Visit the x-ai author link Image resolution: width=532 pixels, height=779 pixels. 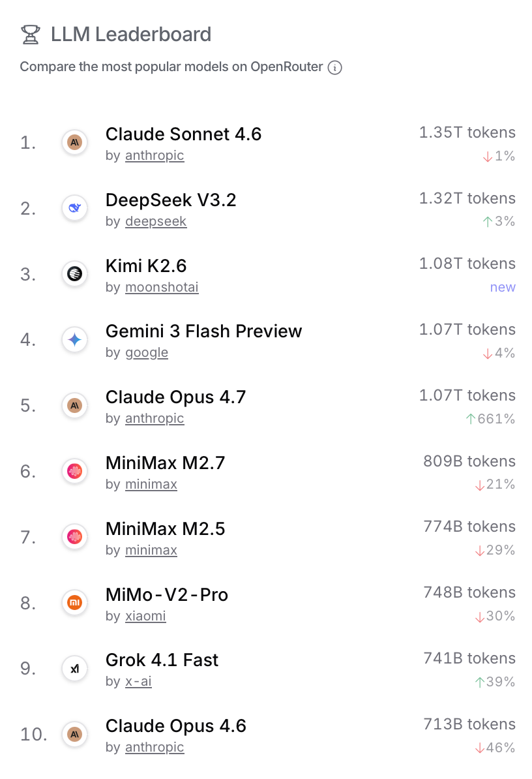[x=138, y=682]
